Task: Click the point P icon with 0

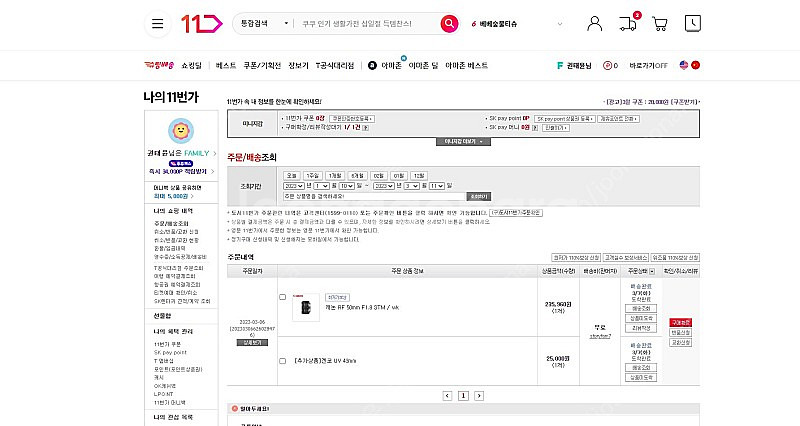Action: pos(610,65)
